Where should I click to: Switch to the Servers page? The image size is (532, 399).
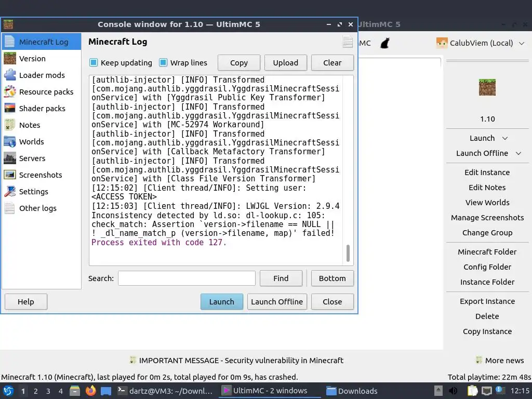pyautogui.click(x=42, y=158)
